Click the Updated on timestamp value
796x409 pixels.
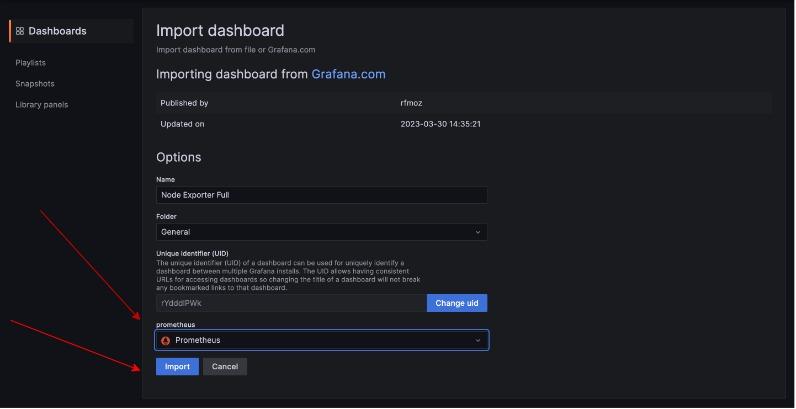point(441,124)
